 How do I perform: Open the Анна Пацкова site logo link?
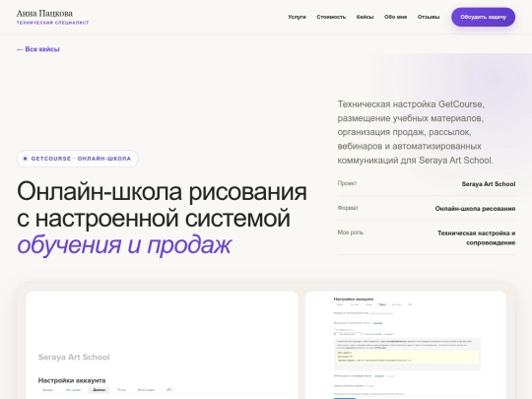[x=52, y=17]
